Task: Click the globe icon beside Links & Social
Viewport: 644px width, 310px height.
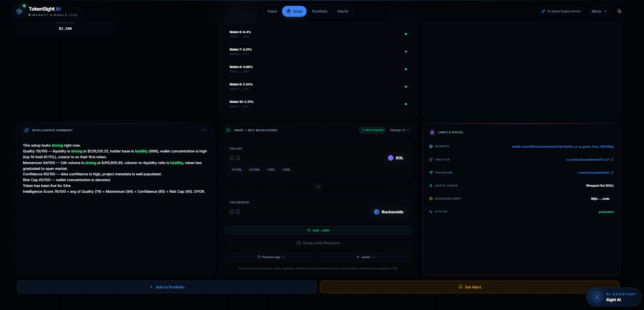Action: (432, 132)
